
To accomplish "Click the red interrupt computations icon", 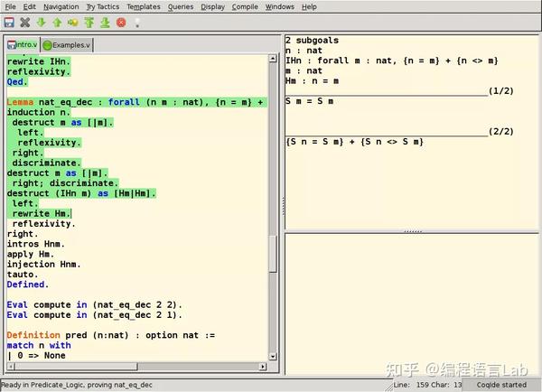I will click(x=121, y=23).
